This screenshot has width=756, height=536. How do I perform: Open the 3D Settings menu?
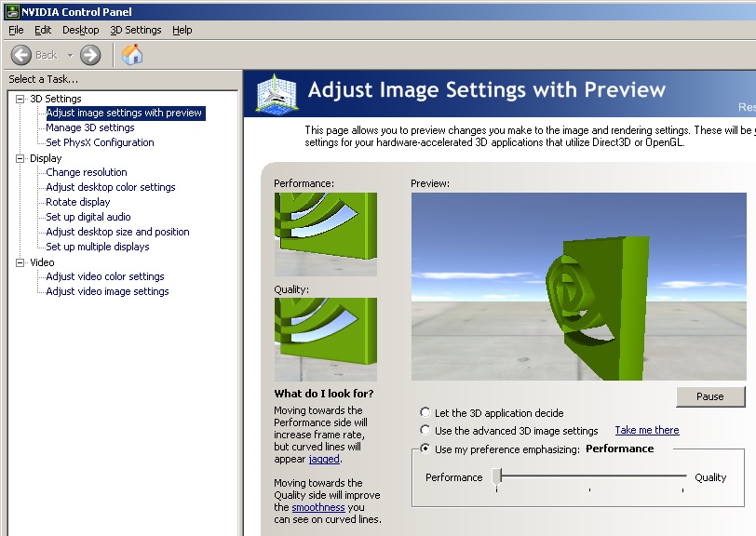[136, 30]
